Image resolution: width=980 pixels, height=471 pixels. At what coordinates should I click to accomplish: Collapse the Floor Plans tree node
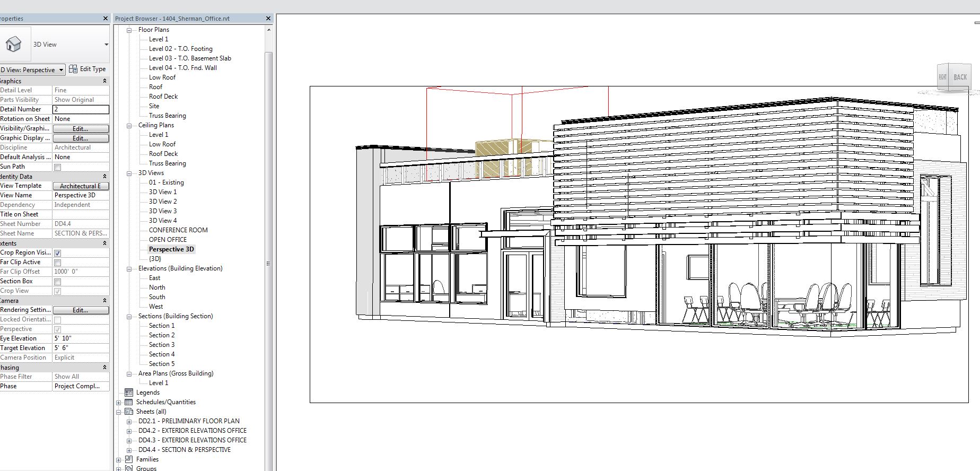(x=129, y=30)
